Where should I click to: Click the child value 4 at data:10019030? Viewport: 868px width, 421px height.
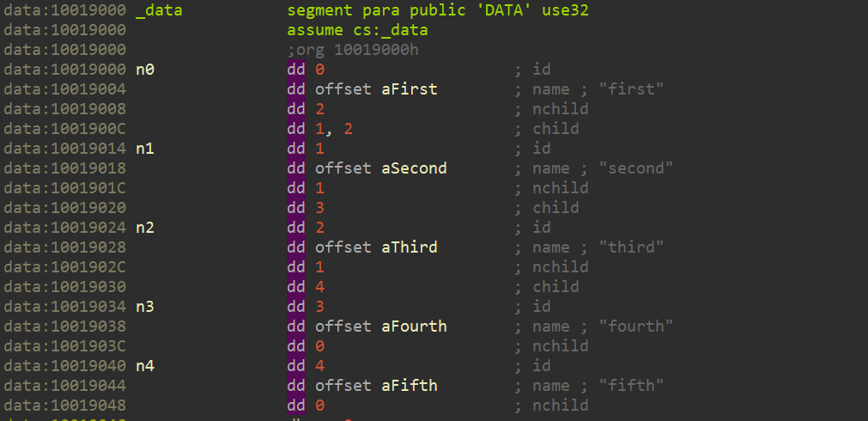319,287
